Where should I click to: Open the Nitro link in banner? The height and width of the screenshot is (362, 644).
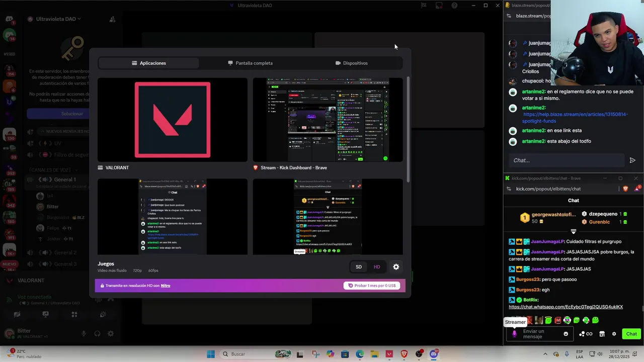click(x=166, y=286)
